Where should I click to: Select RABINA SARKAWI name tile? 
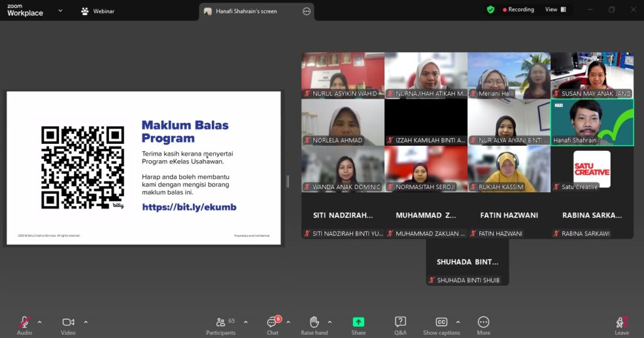[x=592, y=215]
